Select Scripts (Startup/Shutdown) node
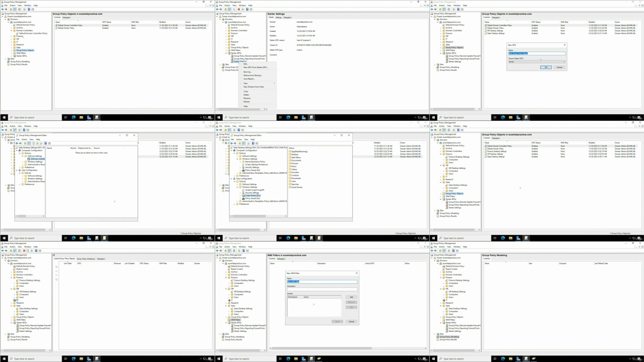644x362 pixels. click(256, 165)
